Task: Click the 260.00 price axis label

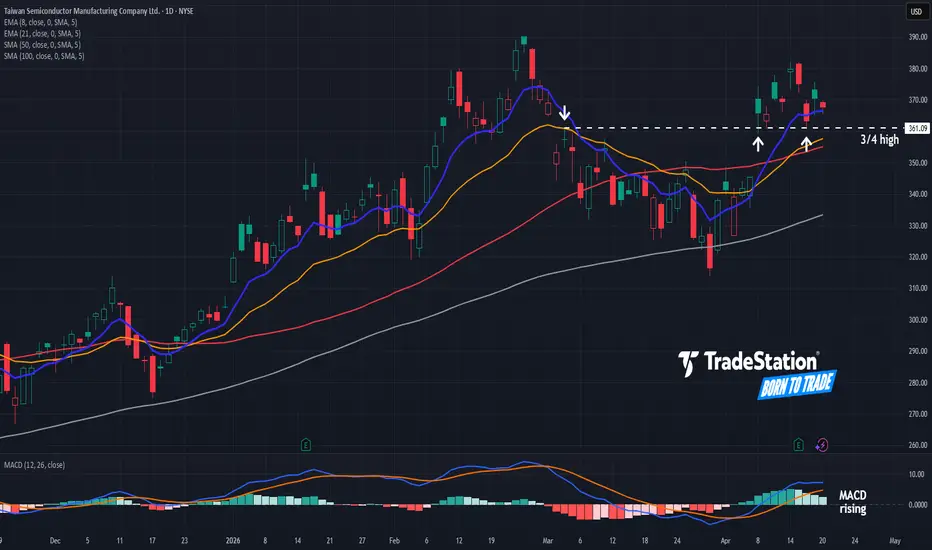Action: click(918, 445)
